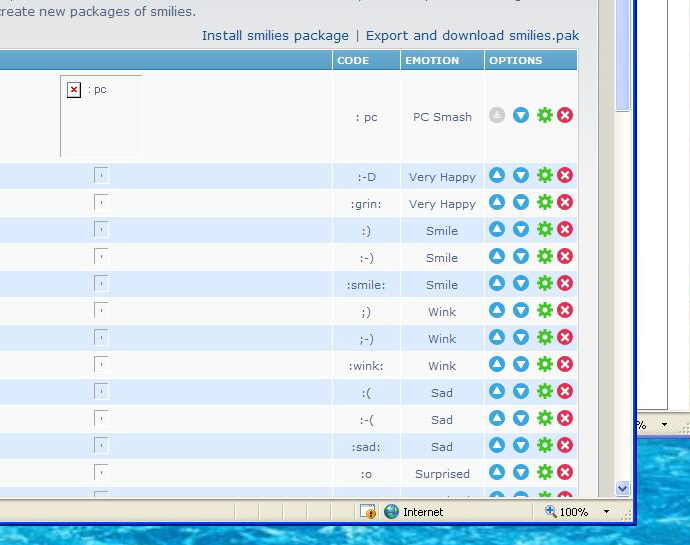Screen dimensions: 690x545
Task: Edit the ':)' smiley
Action: [x=545, y=229]
